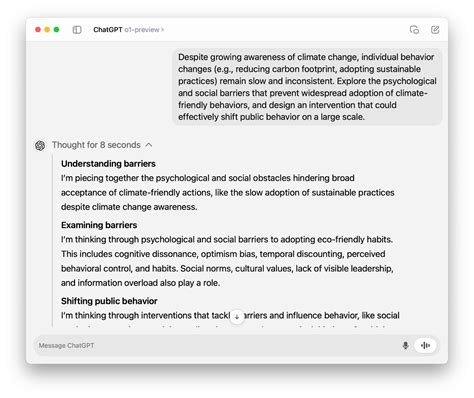The width and height of the screenshot is (474, 398).
Task: Click the "Shifting public behavior" heading
Action: point(109,301)
